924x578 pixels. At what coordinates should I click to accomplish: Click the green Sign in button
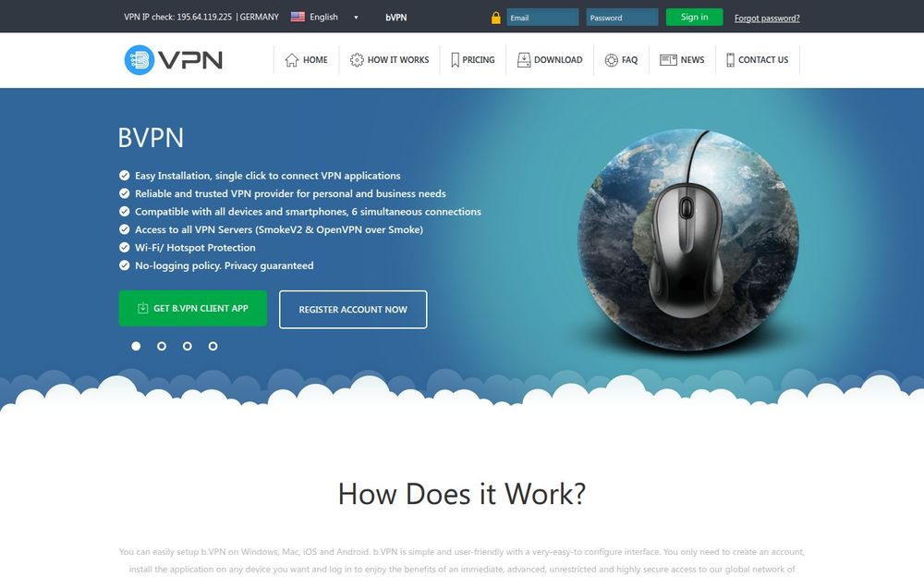click(694, 17)
